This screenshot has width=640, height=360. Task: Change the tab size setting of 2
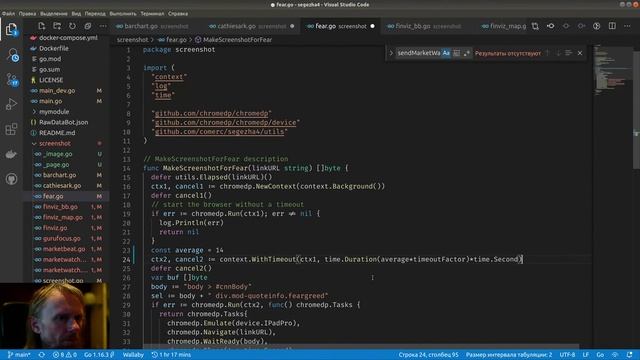click(x=509, y=355)
